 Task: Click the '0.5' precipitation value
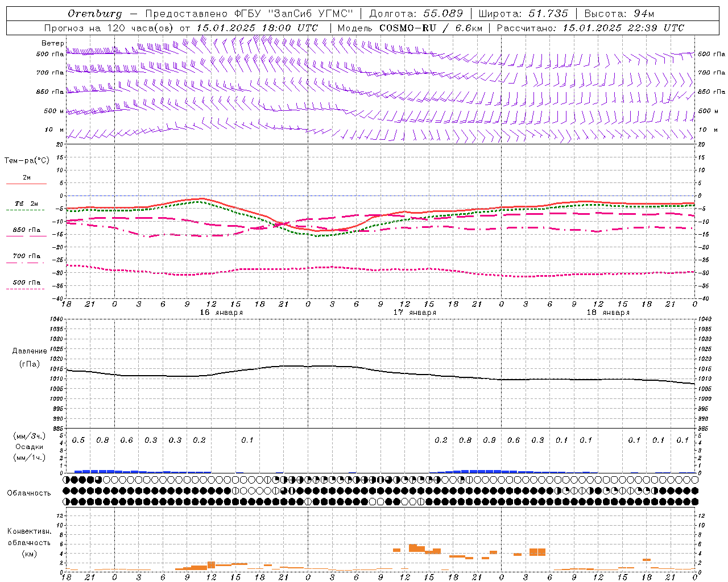(x=78, y=440)
